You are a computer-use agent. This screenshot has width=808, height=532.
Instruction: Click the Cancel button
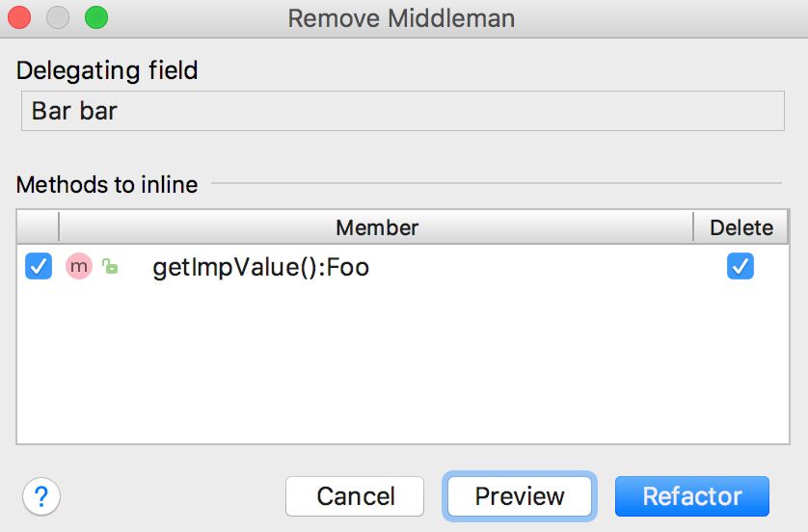pyautogui.click(x=355, y=496)
